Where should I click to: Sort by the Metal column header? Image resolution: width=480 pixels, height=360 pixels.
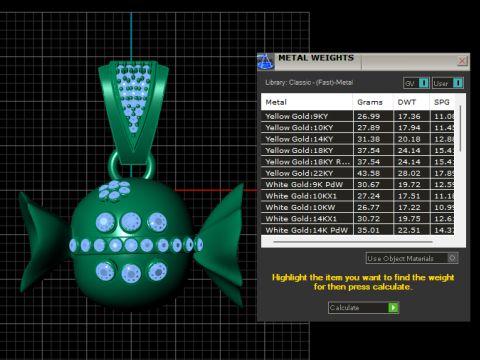pyautogui.click(x=306, y=102)
